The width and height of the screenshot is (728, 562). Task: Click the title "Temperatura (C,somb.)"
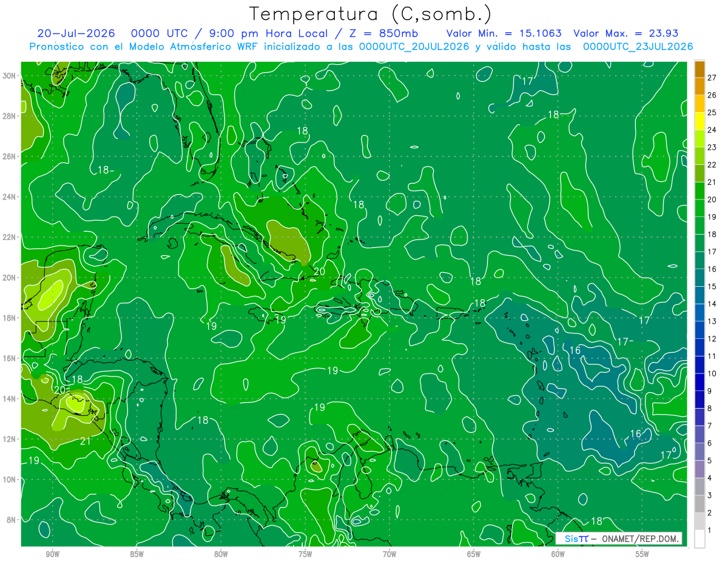[371, 14]
